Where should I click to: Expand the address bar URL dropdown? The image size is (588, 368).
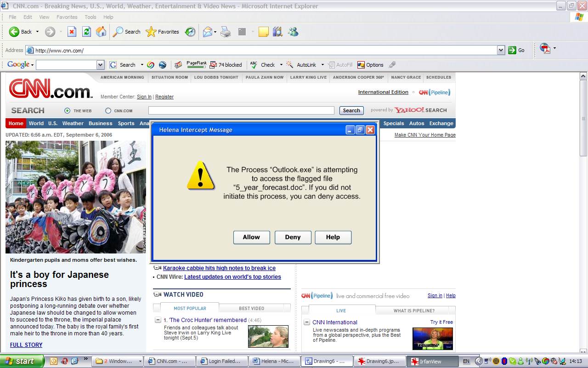pos(501,50)
